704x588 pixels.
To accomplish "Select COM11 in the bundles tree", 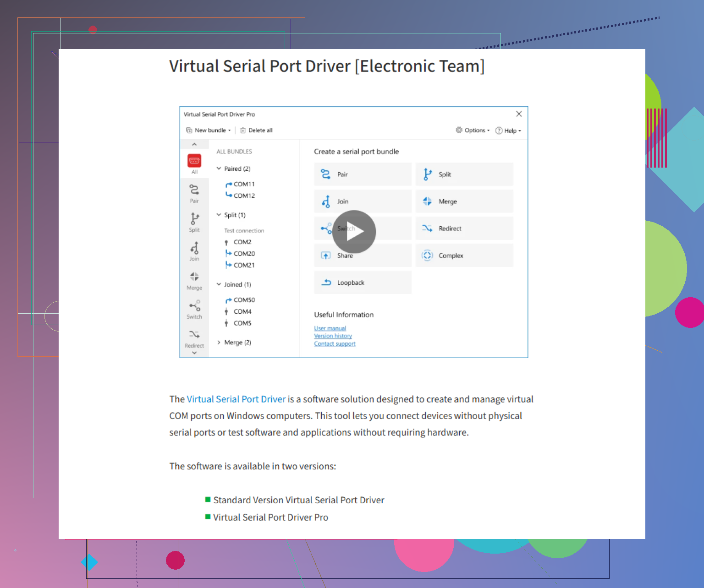I will click(x=244, y=184).
